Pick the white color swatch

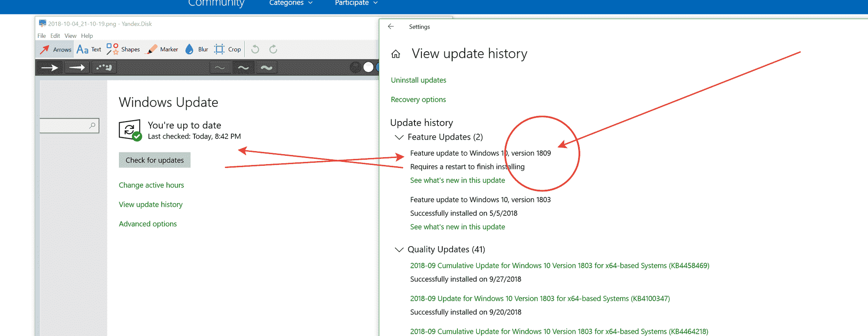[368, 67]
